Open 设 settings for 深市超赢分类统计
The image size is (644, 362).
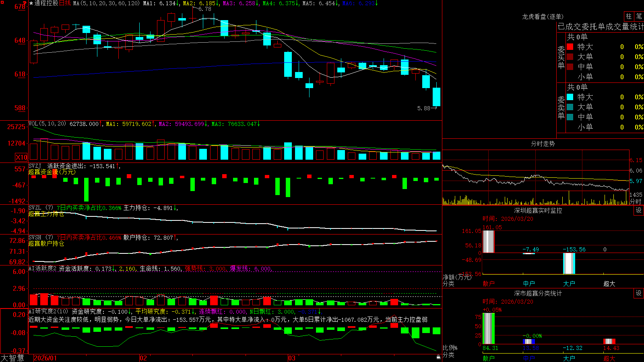639,293
